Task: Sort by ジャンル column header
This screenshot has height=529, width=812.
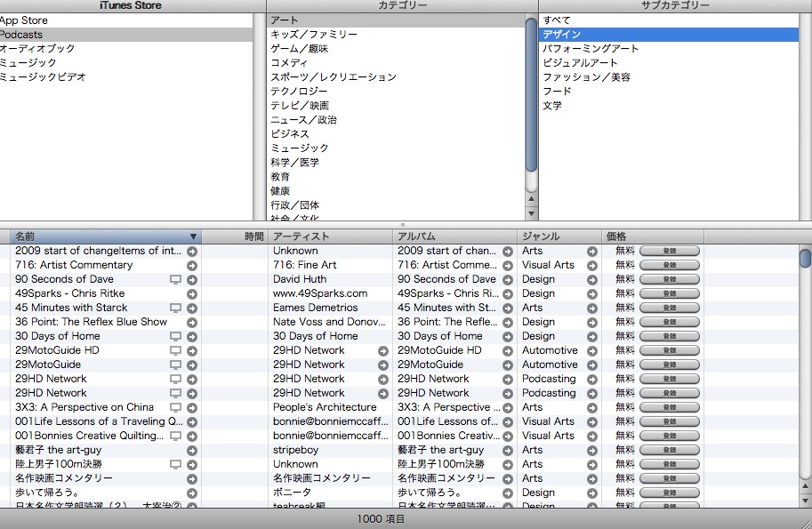Action: pos(559,236)
